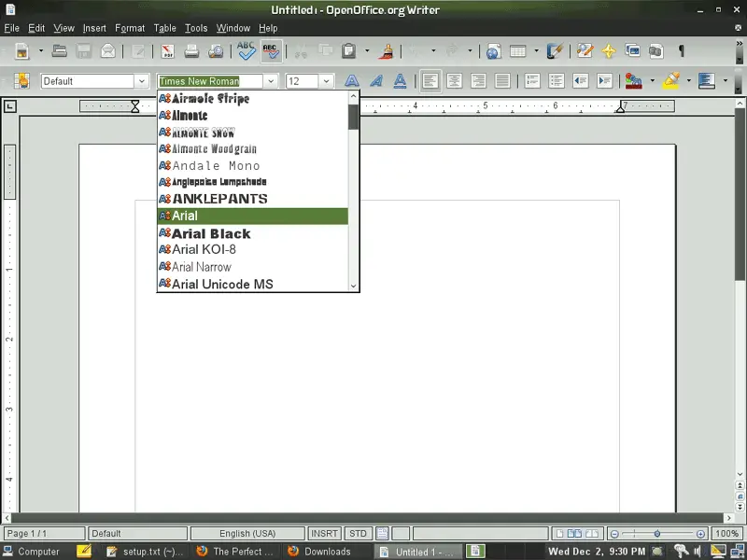This screenshot has height=560, width=747.
Task: Toggle Bold formatting button
Action: (352, 81)
